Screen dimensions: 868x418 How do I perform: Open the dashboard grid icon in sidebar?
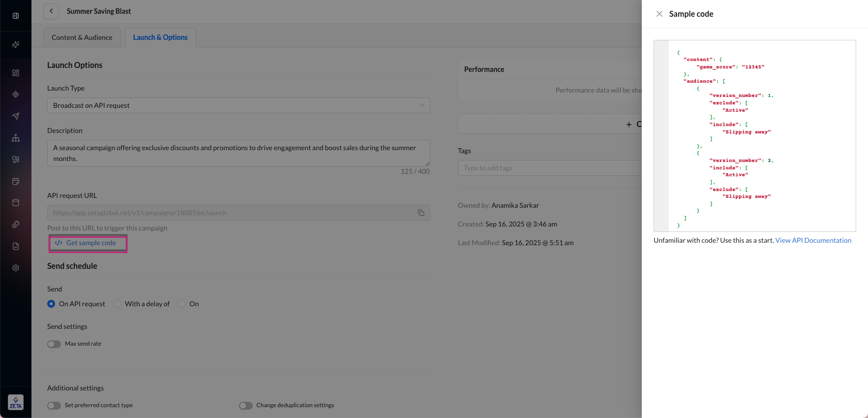16,73
